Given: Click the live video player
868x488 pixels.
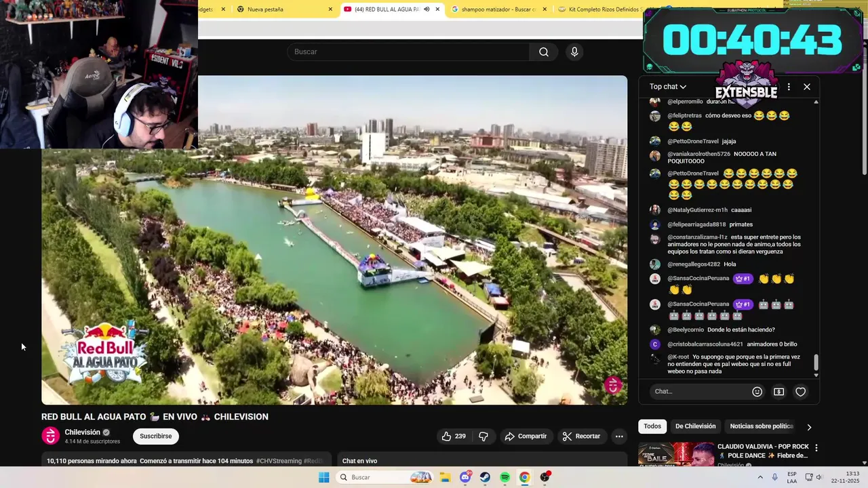Looking at the screenshot, I should [334, 240].
